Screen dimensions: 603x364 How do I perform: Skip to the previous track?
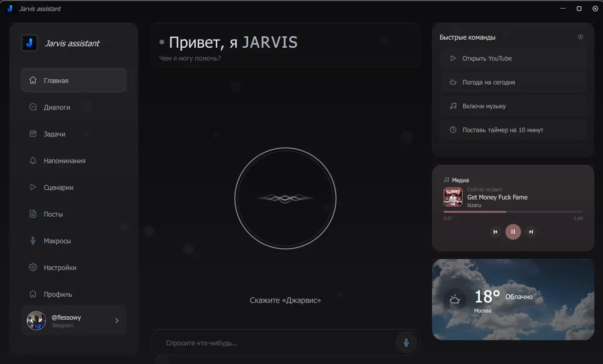pos(495,232)
